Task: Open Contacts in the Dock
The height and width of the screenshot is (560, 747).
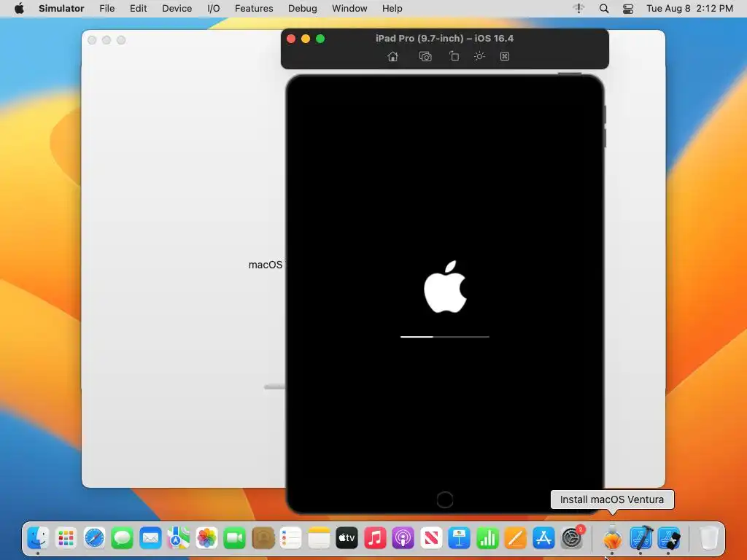Action: pyautogui.click(x=263, y=538)
